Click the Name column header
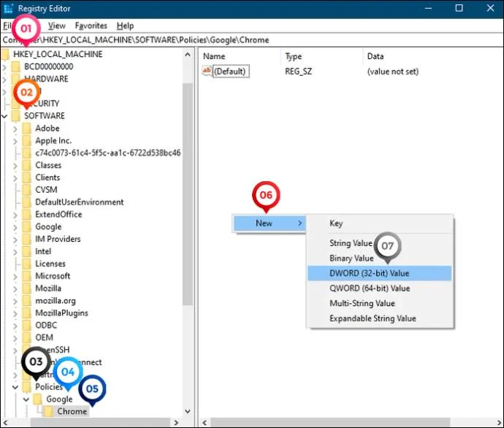This screenshot has width=504, height=428. tap(214, 56)
